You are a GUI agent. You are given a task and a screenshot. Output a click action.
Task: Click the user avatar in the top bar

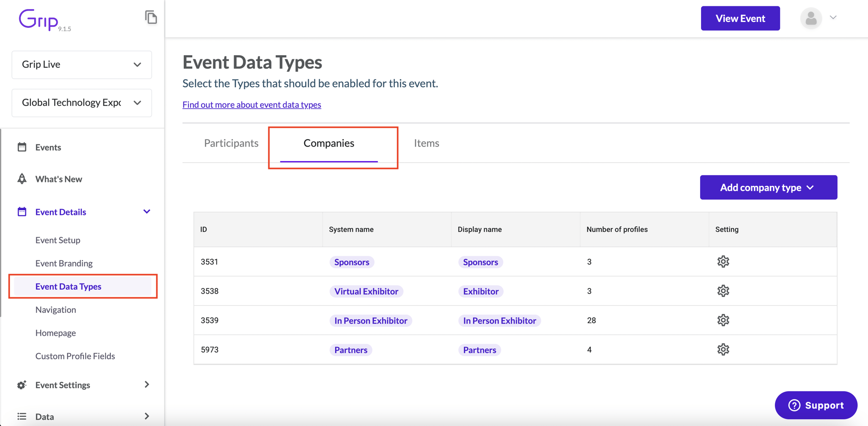[x=811, y=18]
